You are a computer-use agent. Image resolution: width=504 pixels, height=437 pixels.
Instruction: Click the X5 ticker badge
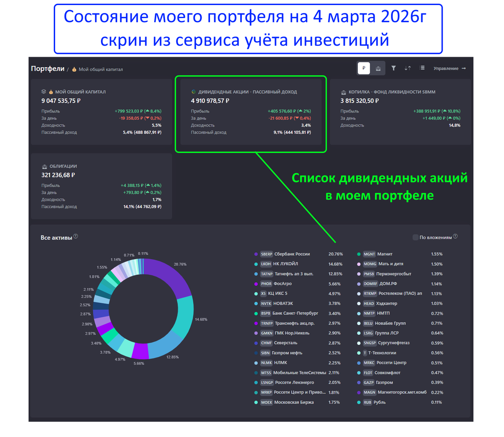[x=263, y=294]
